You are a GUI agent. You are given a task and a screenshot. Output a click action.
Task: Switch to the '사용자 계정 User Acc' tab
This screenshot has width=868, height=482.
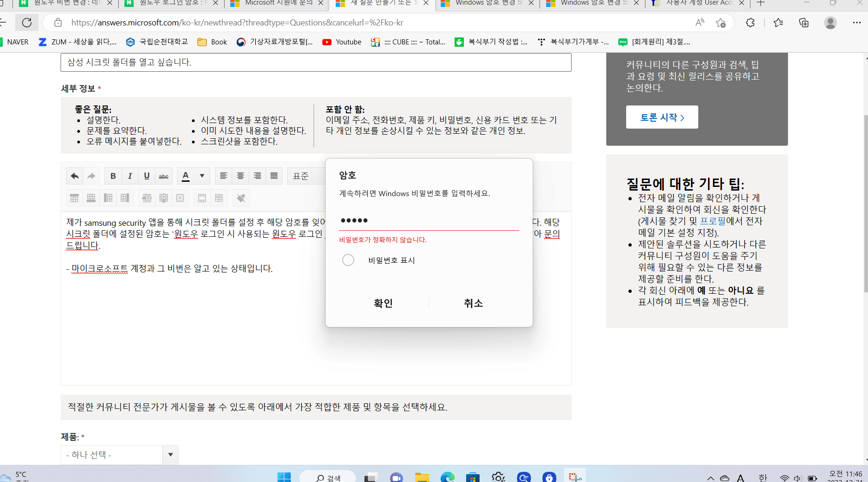point(697,3)
